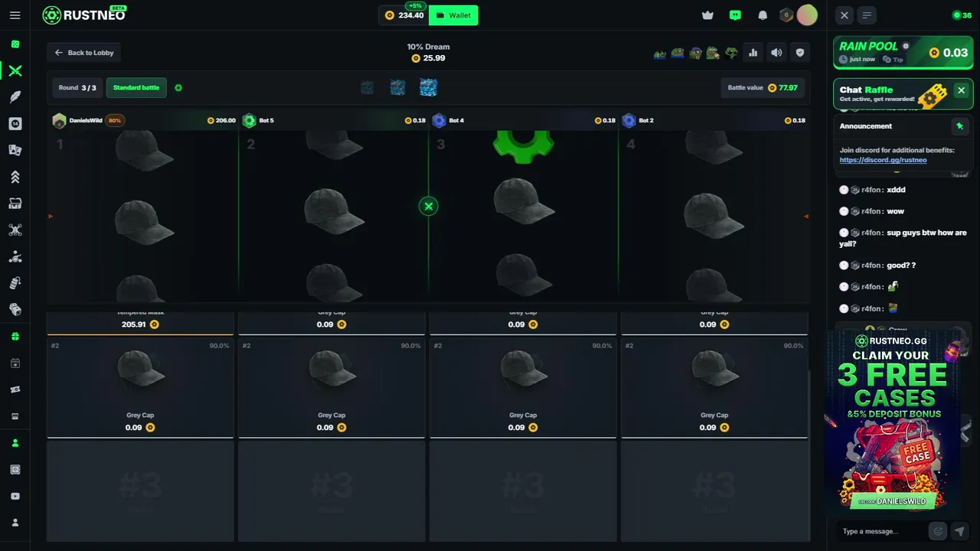Dismiss the Chat Raffle banner
980x551 pixels.
(962, 90)
